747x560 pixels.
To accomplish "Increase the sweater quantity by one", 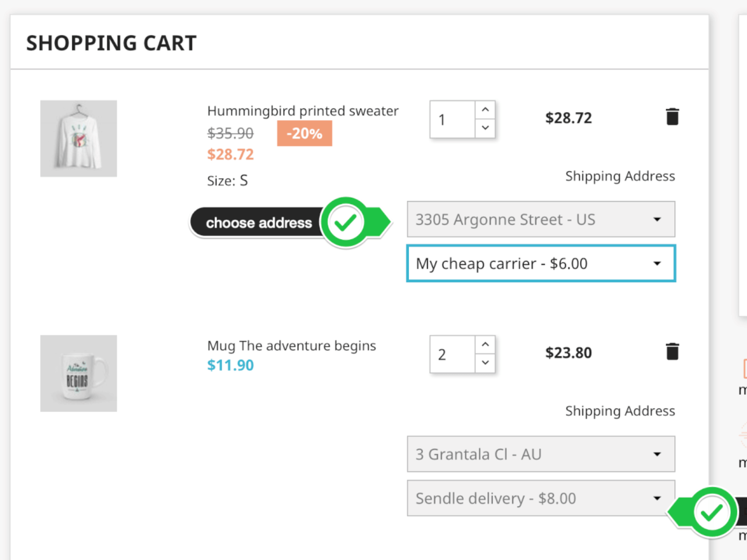I will [485, 110].
